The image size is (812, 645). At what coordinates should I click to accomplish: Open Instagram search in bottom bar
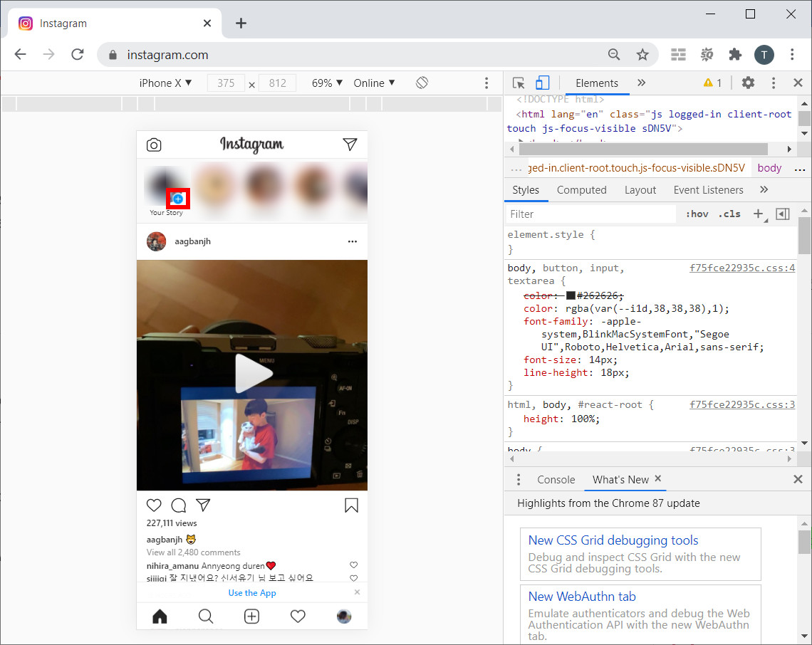[x=206, y=616]
